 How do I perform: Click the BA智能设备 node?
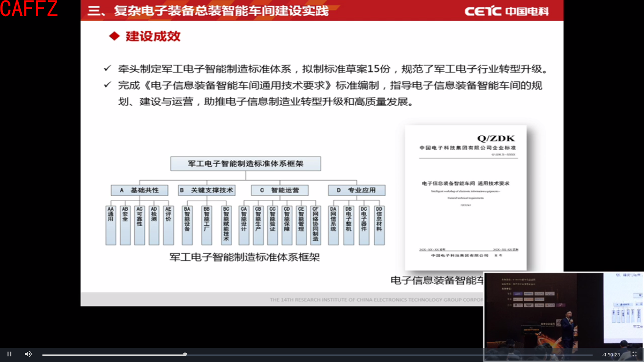pos(186,224)
